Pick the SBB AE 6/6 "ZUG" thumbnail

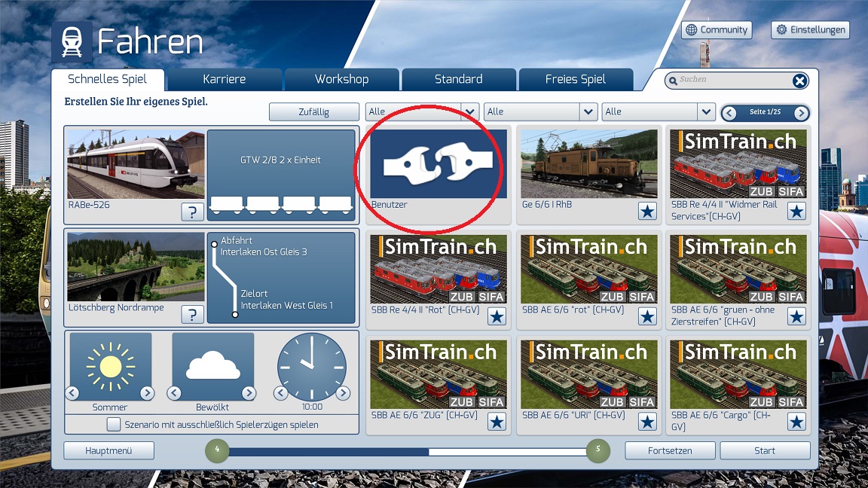439,374
